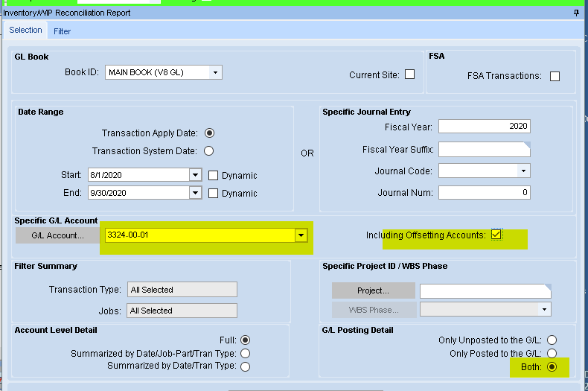Tick the FSA Transactions checkbox
588x391 pixels.
[x=555, y=76]
